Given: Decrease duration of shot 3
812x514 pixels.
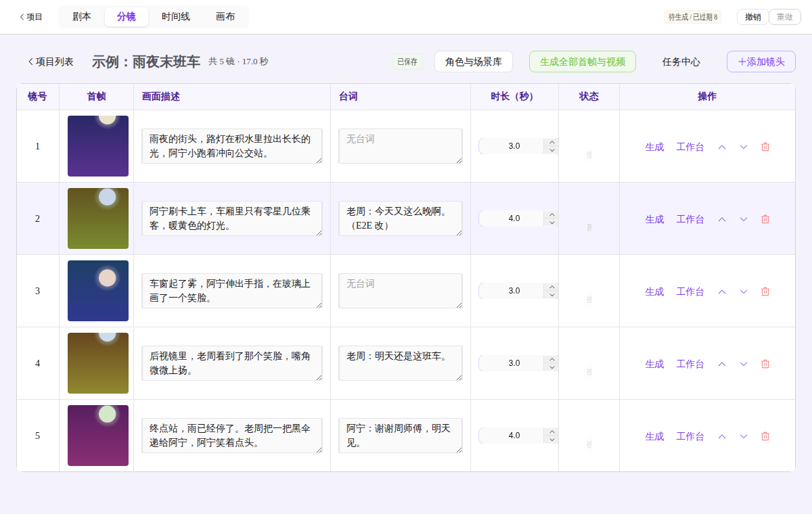Looking at the screenshot, I should click(x=552, y=295).
